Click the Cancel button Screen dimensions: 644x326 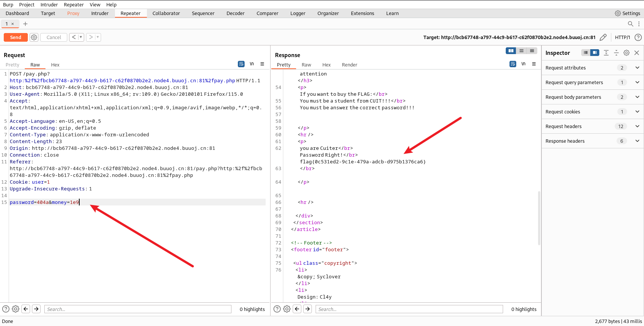pyautogui.click(x=54, y=37)
